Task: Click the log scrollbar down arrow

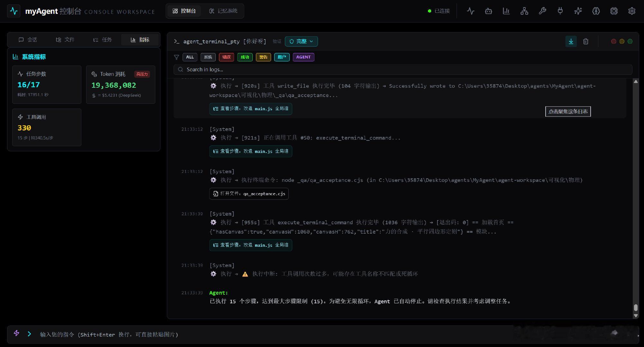Action: tap(636, 316)
